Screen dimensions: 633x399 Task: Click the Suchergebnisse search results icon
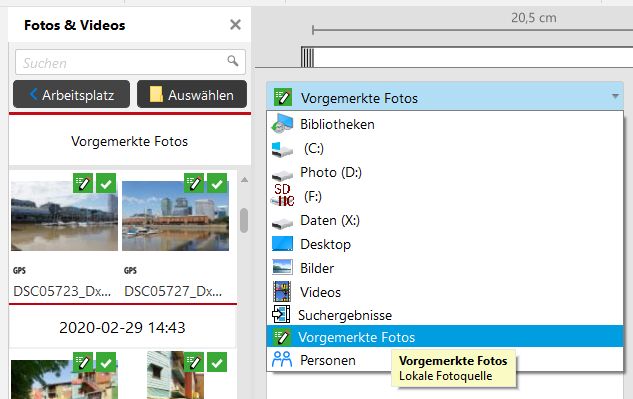281,314
